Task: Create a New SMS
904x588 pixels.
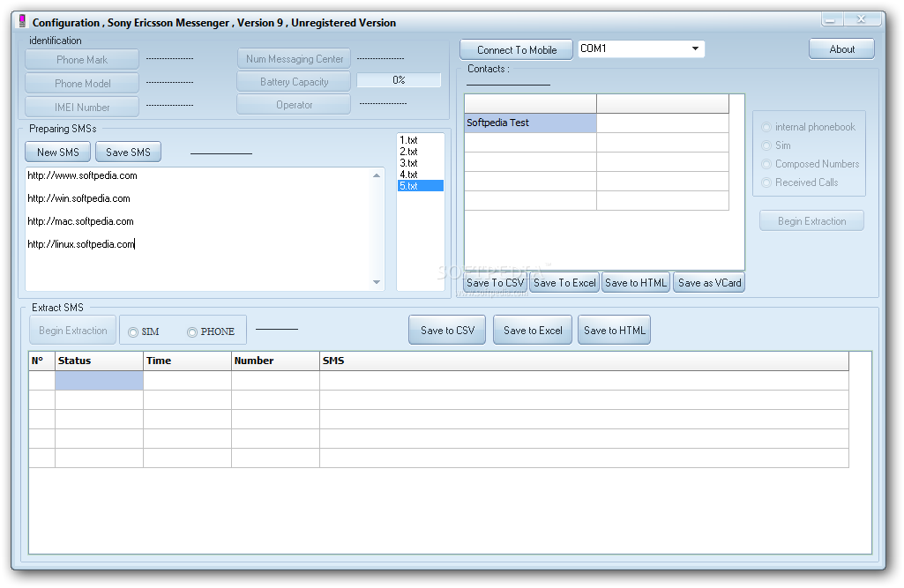Action: (57, 153)
